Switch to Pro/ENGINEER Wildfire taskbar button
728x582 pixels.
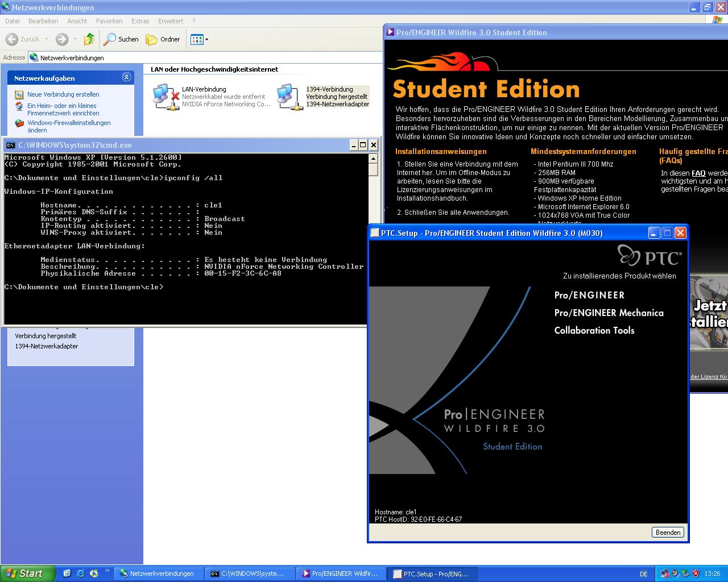(x=341, y=573)
